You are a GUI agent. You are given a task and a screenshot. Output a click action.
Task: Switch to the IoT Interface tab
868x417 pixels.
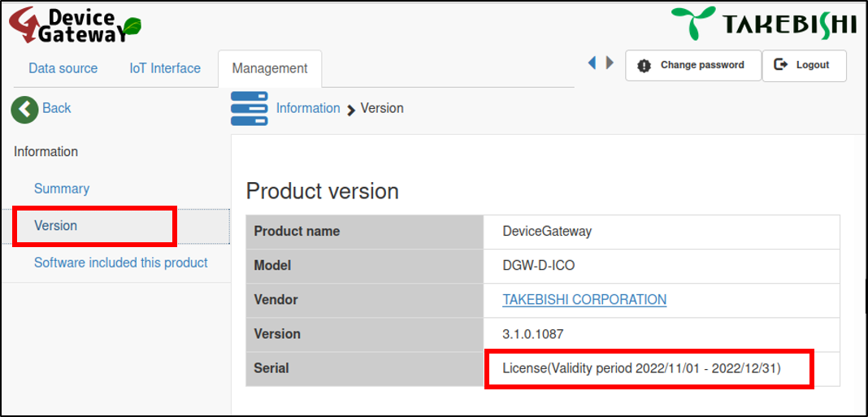165,68
